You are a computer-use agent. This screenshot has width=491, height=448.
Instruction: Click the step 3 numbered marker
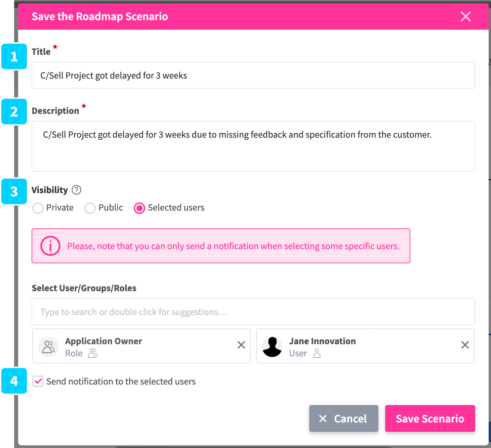pos(14,192)
